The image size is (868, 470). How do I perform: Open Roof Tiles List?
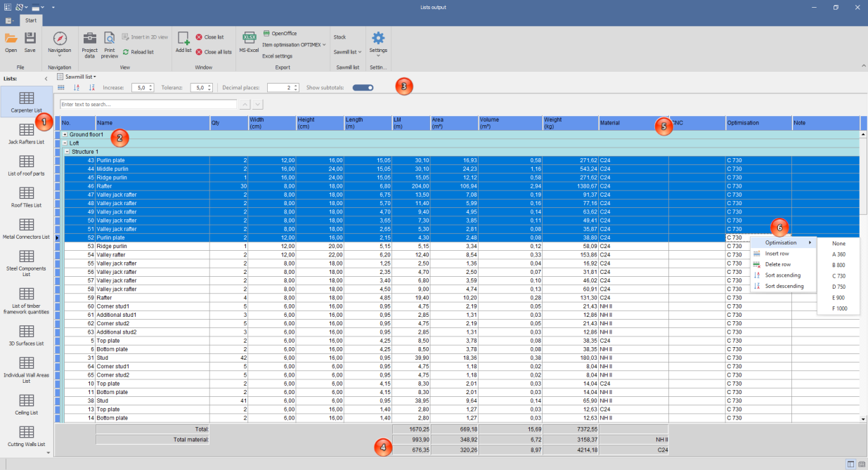click(27, 197)
